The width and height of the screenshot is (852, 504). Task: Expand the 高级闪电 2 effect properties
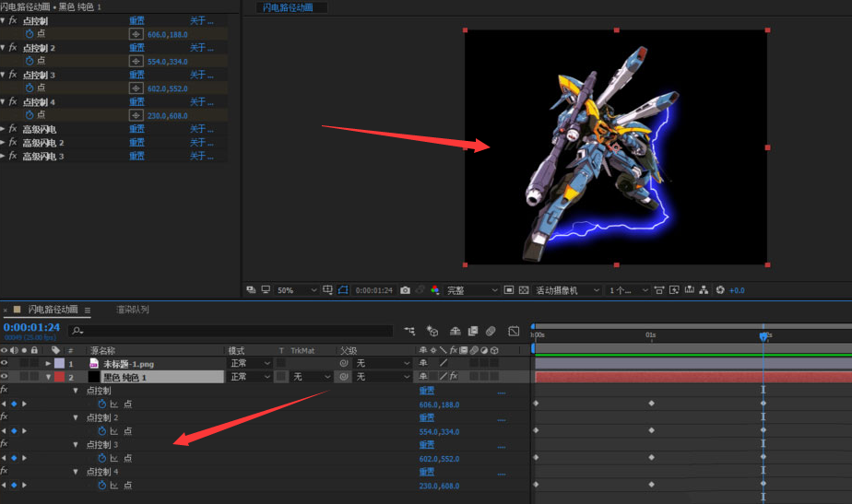pos(4,143)
